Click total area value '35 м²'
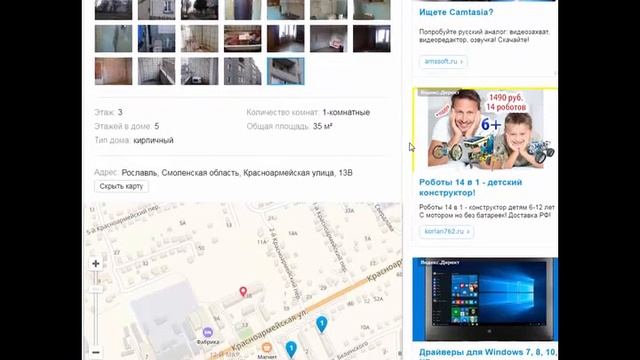The width and height of the screenshot is (640, 360). [322, 127]
